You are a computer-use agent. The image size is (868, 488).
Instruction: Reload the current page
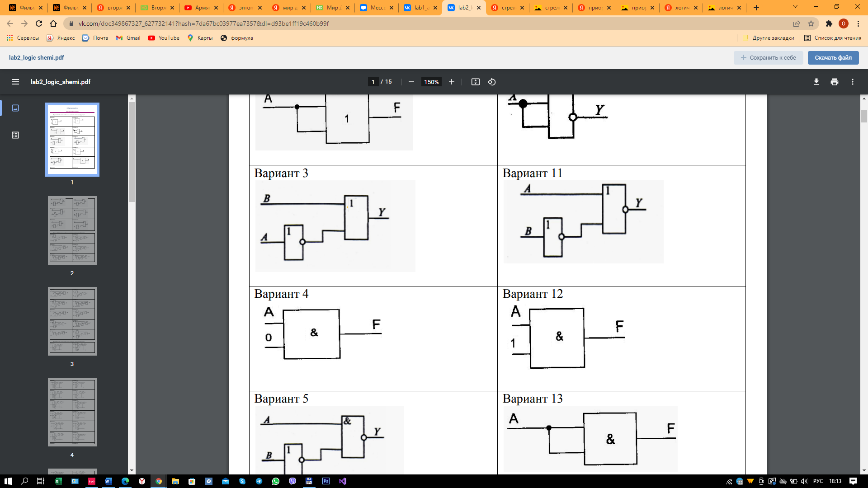(39, 23)
